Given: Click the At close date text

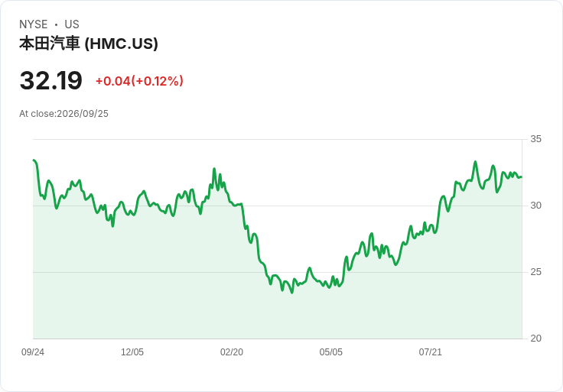Looking at the screenshot, I should (x=63, y=114).
